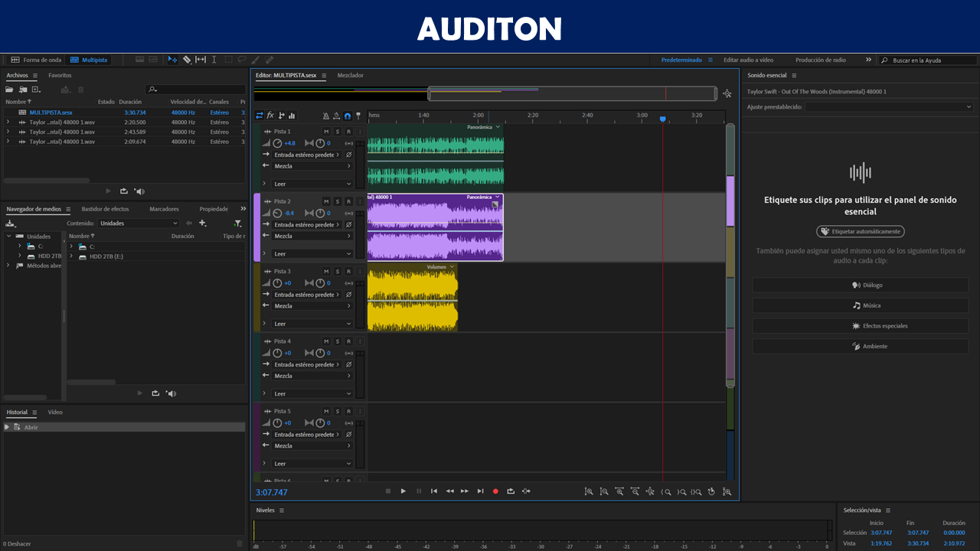Arm Pista 3 for recording with R

(348, 271)
